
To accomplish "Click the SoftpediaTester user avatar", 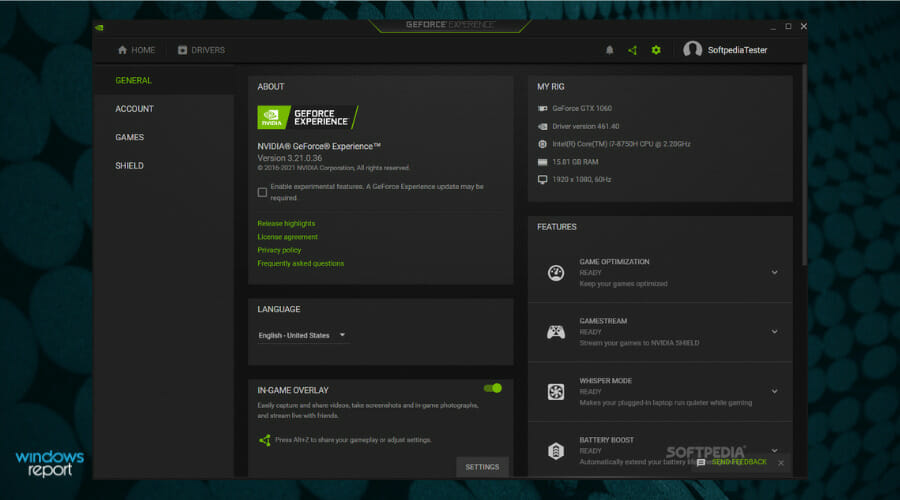I will 692,49.
